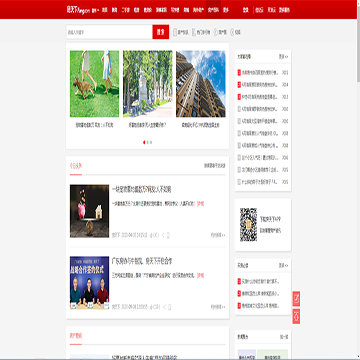Open the headline next to piggy bank image

[141, 190]
